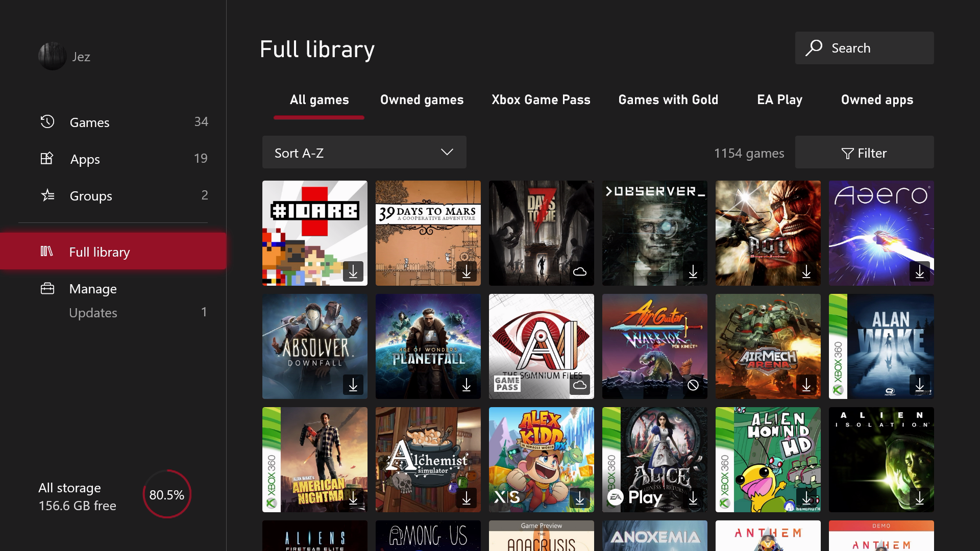
Task: Click the XS badge on Alex Kidd DX
Action: (x=504, y=498)
